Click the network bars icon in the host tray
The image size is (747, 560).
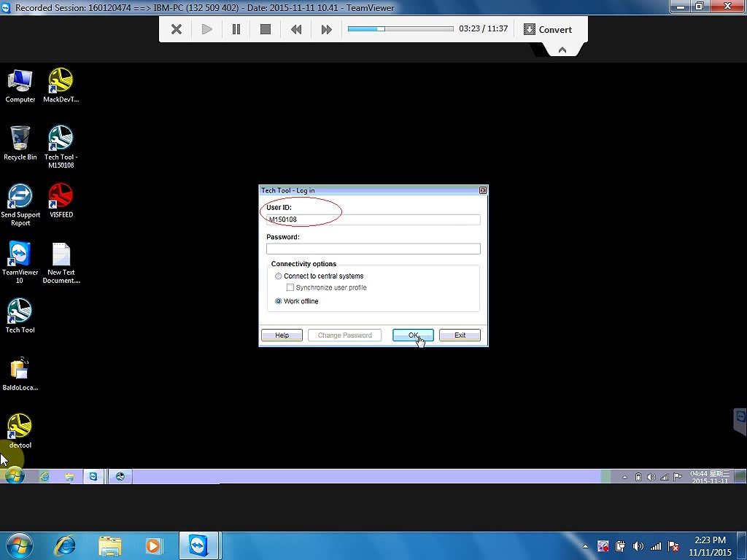pos(656,546)
